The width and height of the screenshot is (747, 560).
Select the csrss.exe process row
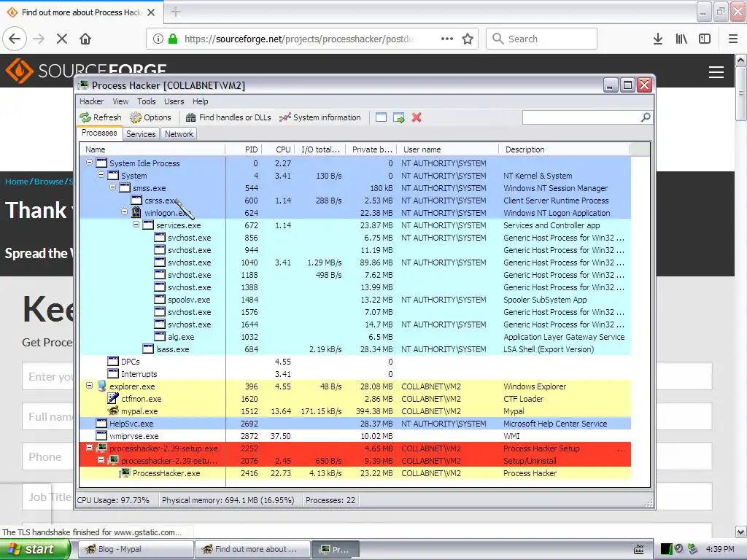[x=355, y=201]
